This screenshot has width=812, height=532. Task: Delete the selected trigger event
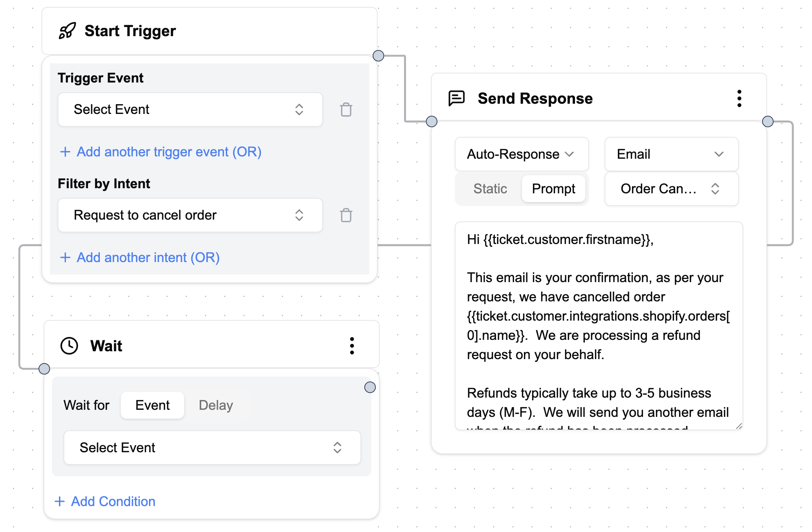[345, 110]
